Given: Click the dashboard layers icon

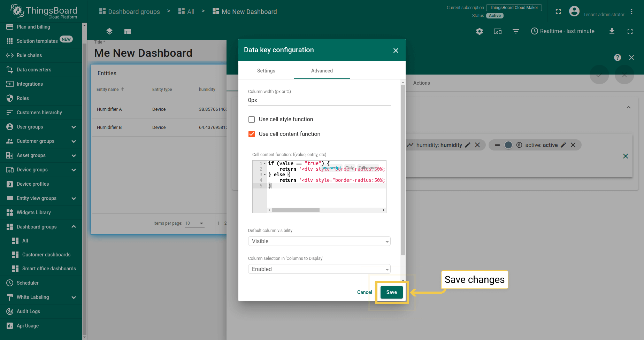Looking at the screenshot, I should [109, 31].
